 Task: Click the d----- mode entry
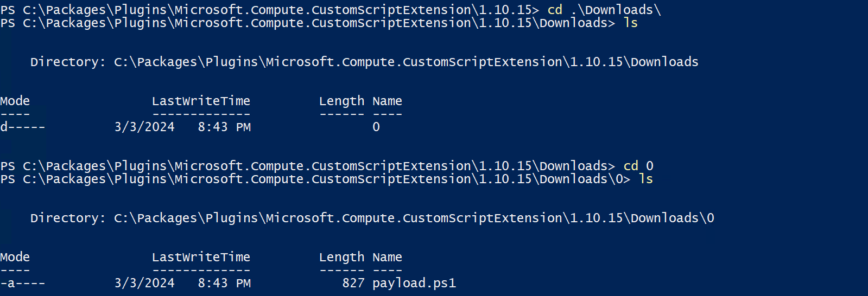click(x=22, y=127)
